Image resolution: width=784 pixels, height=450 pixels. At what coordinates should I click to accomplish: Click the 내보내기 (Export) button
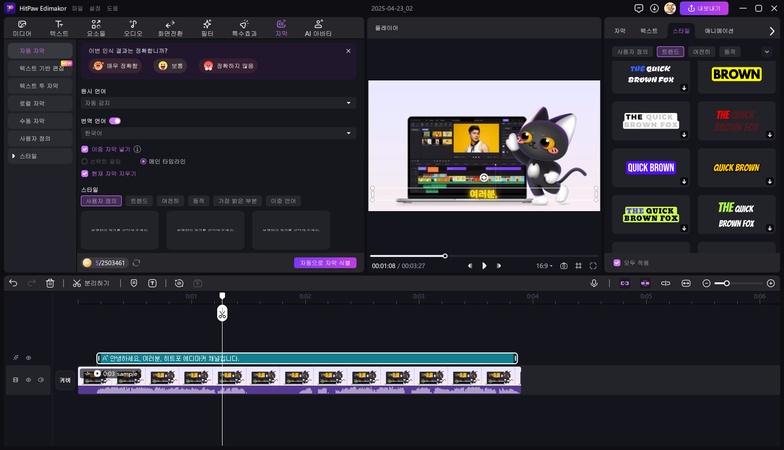704,8
